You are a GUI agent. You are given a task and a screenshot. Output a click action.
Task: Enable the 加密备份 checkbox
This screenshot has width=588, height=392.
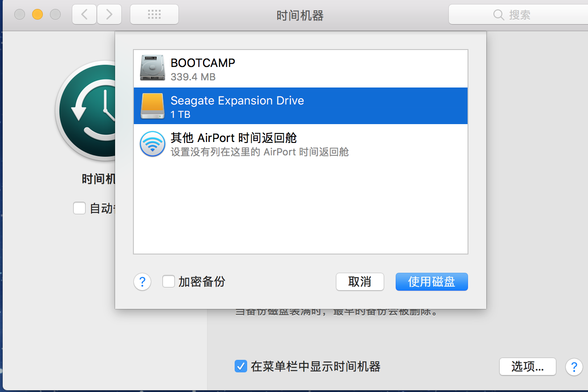pyautogui.click(x=169, y=282)
